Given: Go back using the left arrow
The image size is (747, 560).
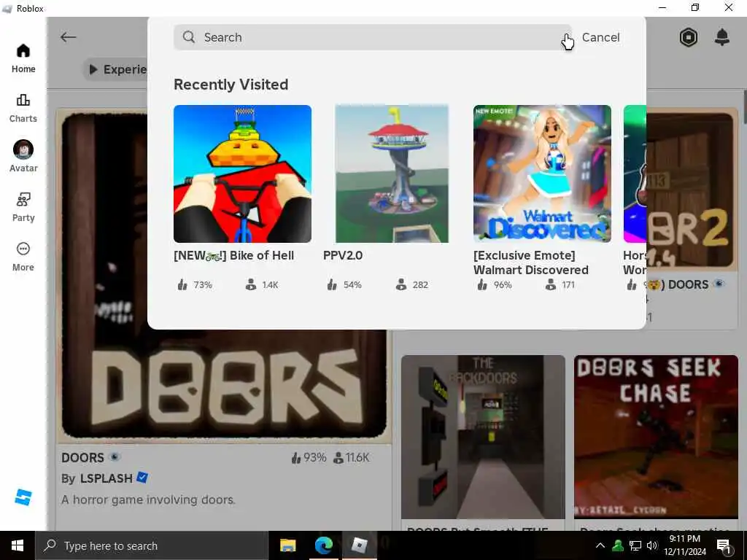Looking at the screenshot, I should click(68, 37).
